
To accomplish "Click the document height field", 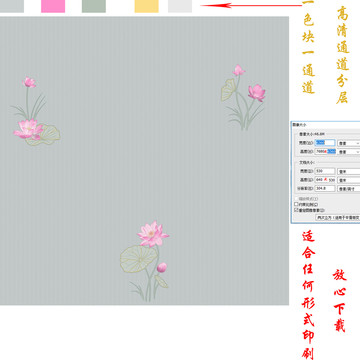I will pos(325,180).
